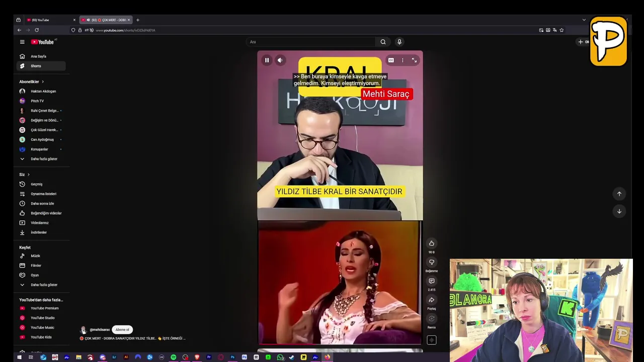Screen dimensions: 644x362
Task: Open the Windows Start menu
Action: pos(19,357)
